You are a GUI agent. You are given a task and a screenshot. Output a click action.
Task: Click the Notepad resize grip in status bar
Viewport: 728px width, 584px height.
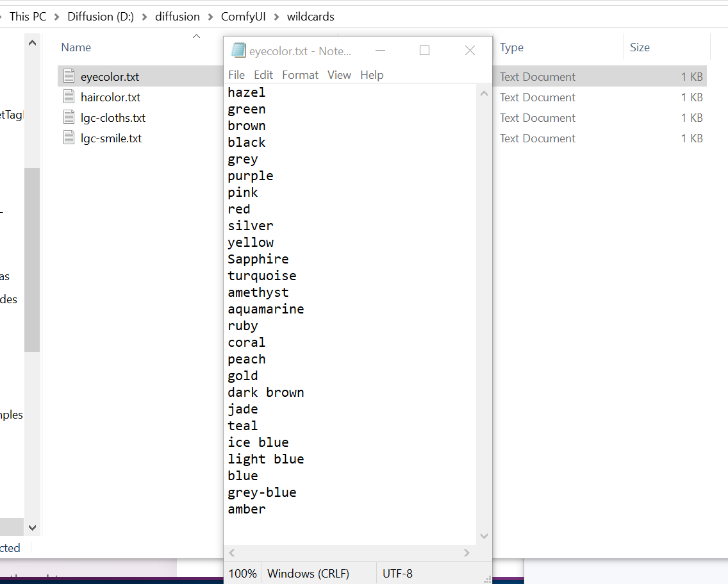coord(488,580)
